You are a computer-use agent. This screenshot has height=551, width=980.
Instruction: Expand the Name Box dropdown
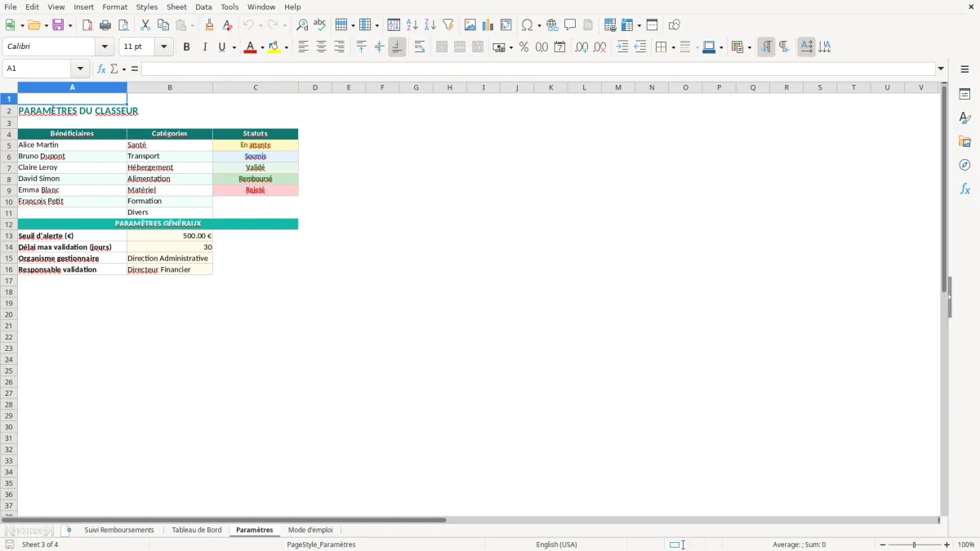(x=80, y=69)
